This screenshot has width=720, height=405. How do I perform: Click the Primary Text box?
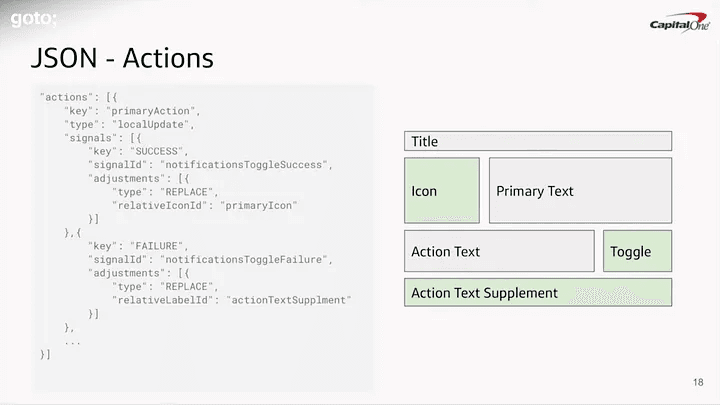coord(580,190)
